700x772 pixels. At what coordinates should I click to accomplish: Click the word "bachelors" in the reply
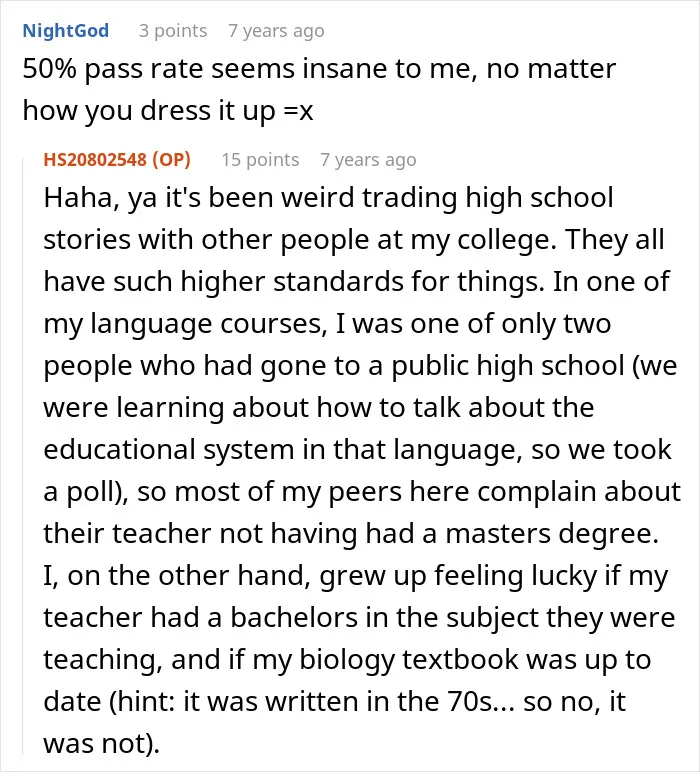(294, 618)
